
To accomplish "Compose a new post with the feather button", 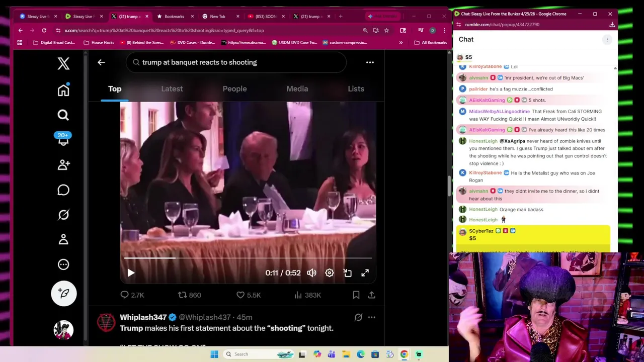I will click(x=63, y=293).
